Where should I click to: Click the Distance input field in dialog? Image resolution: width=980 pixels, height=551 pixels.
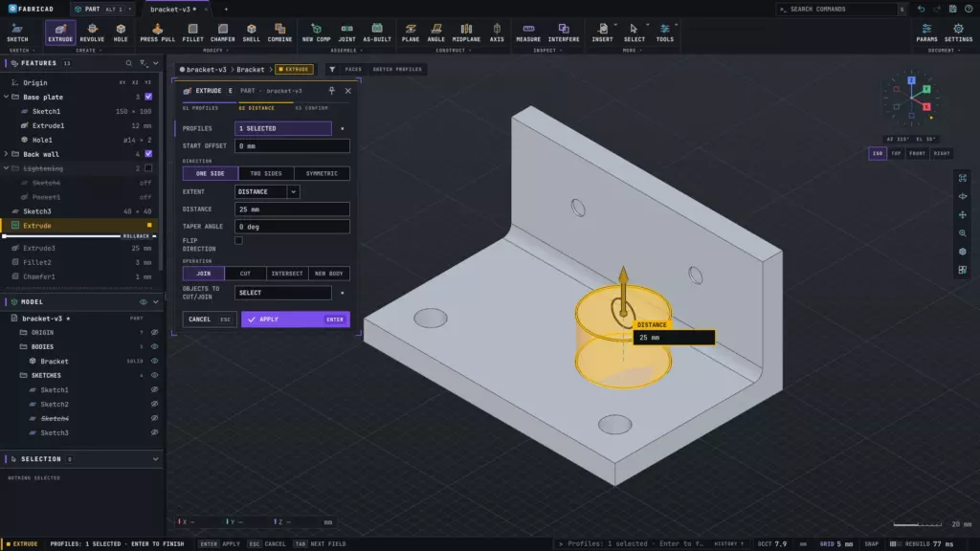(292, 209)
